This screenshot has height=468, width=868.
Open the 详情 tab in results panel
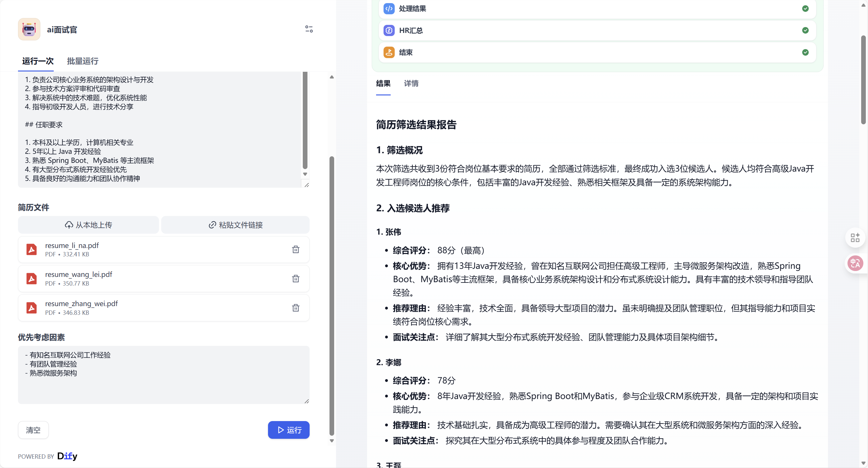tap(411, 84)
